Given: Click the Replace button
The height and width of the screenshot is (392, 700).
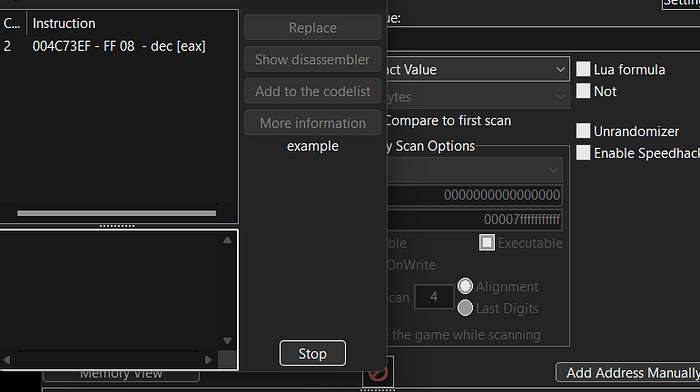Looking at the screenshot, I should click(x=312, y=28).
